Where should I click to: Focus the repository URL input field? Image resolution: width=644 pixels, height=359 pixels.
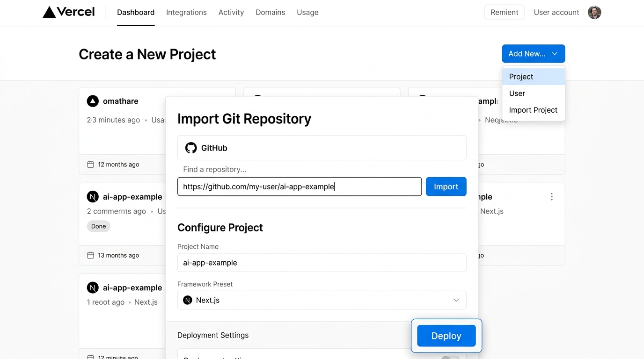[300, 187]
